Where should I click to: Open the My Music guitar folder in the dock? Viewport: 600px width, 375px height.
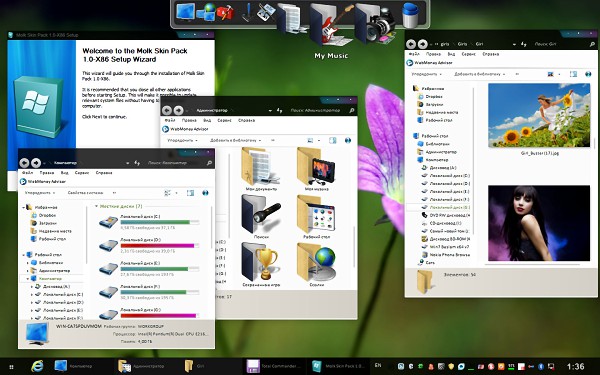[331, 24]
